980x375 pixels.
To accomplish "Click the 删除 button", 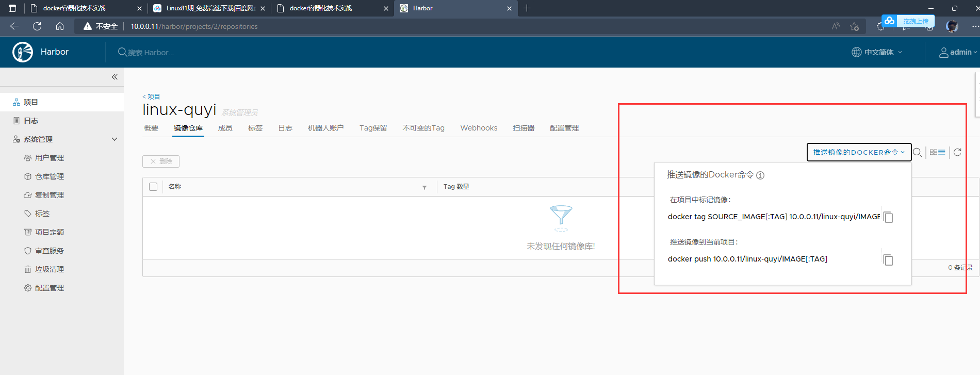I will (x=161, y=161).
